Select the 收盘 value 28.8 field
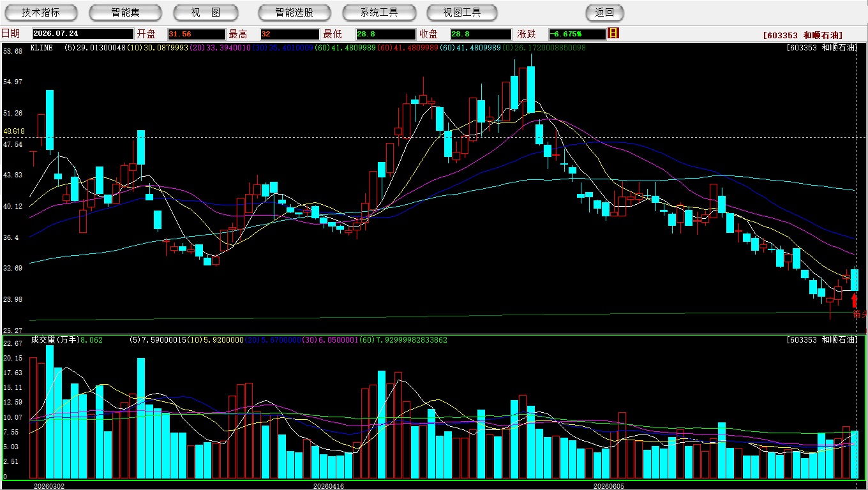The image size is (868, 490). pyautogui.click(x=481, y=34)
